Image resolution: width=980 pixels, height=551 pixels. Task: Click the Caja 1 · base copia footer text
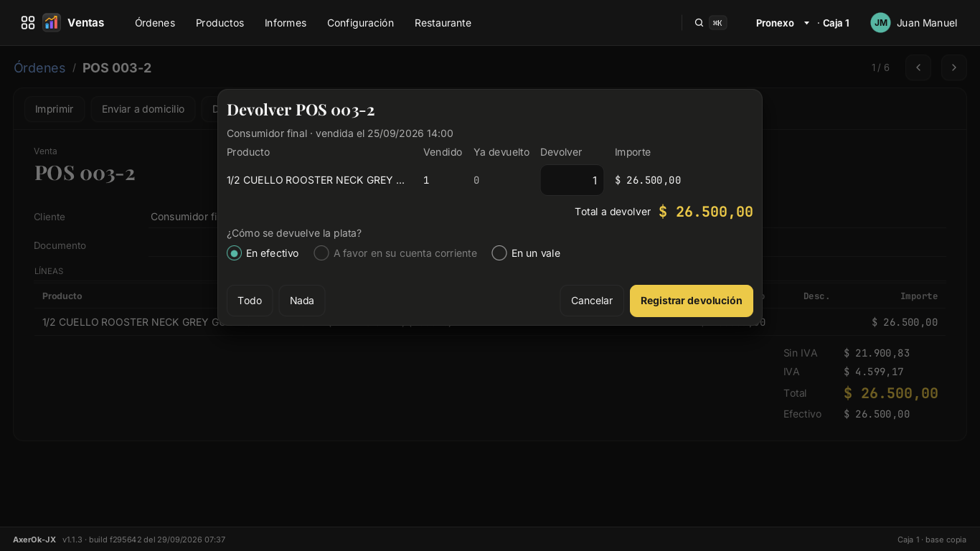[932, 540]
